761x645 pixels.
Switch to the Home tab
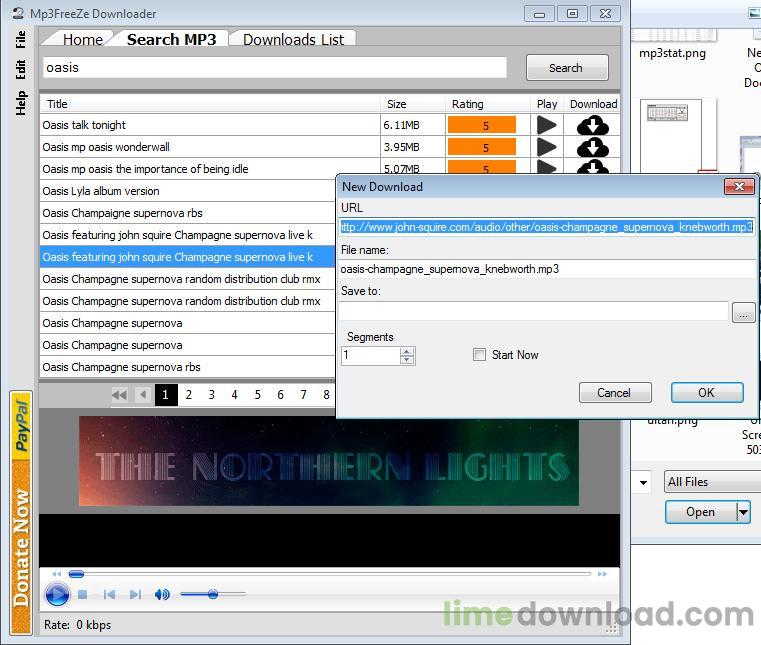tap(83, 39)
